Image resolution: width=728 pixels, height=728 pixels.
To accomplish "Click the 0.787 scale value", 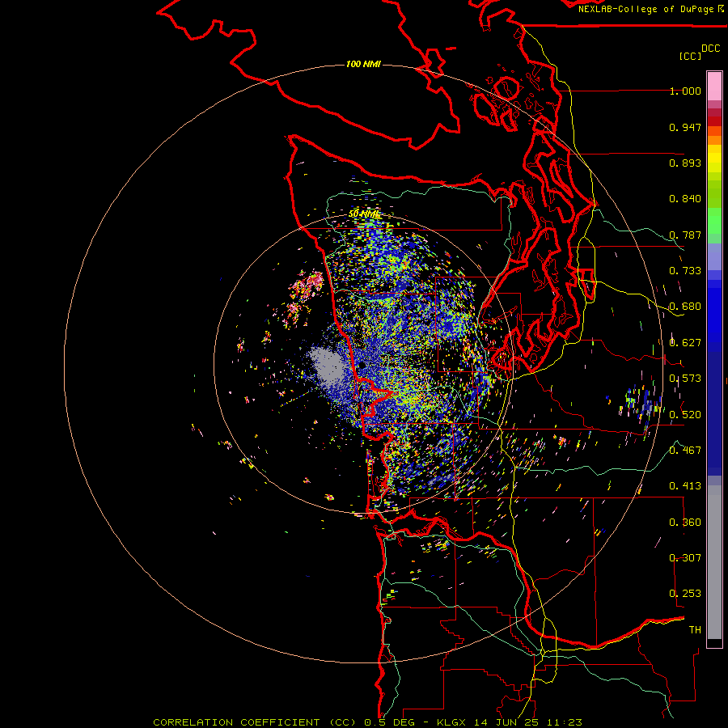I will [x=685, y=235].
